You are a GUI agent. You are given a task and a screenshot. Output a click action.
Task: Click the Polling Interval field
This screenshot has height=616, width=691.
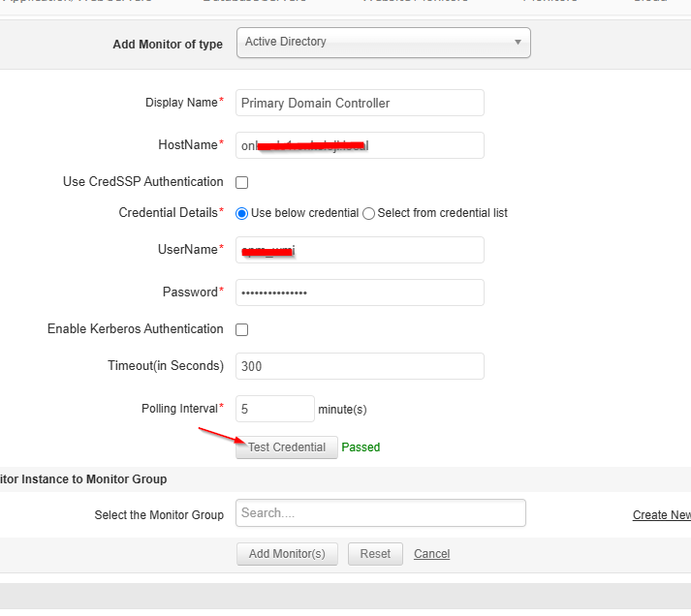[275, 409]
